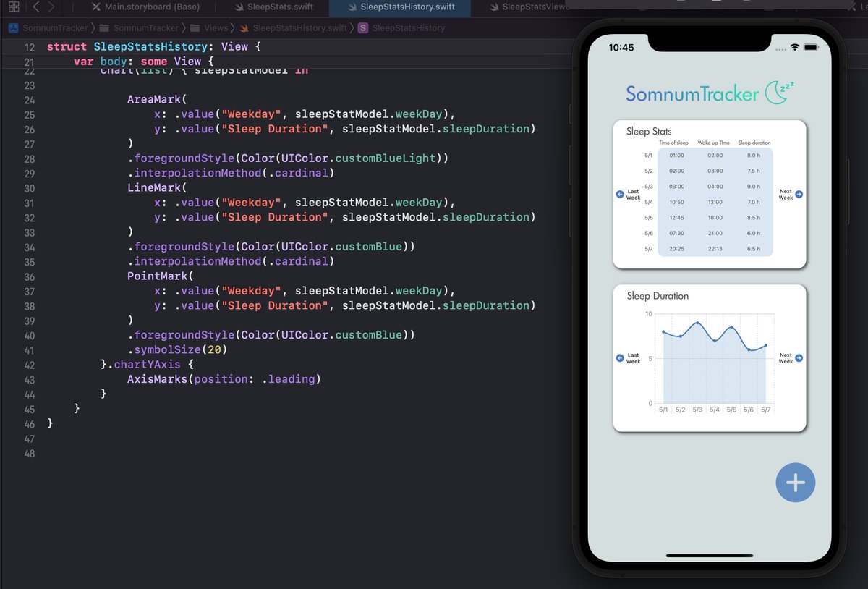Image resolution: width=868 pixels, height=589 pixels.
Task: Tap the moon zzz logo icon
Action: (779, 93)
